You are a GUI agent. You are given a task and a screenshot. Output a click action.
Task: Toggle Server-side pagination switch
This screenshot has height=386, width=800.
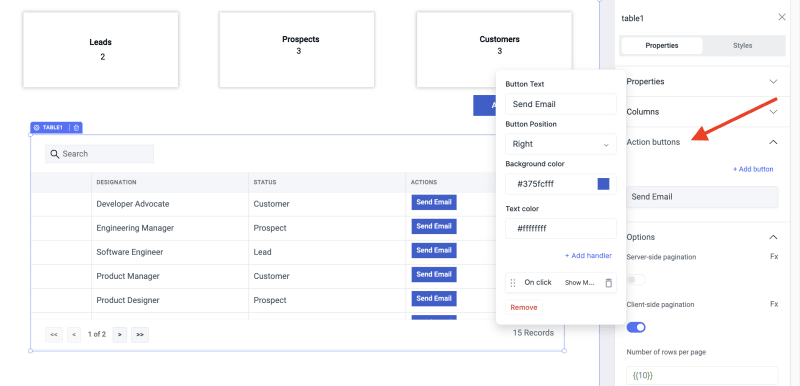pos(636,279)
